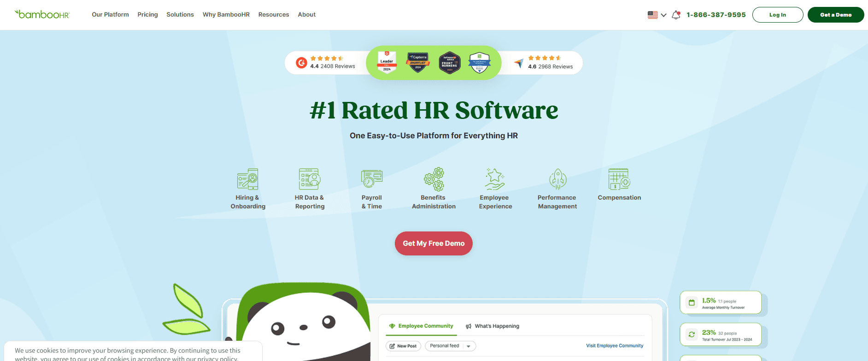Viewport: 868px width, 361px height.
Task: Expand the Our Platform menu
Action: [x=110, y=15]
